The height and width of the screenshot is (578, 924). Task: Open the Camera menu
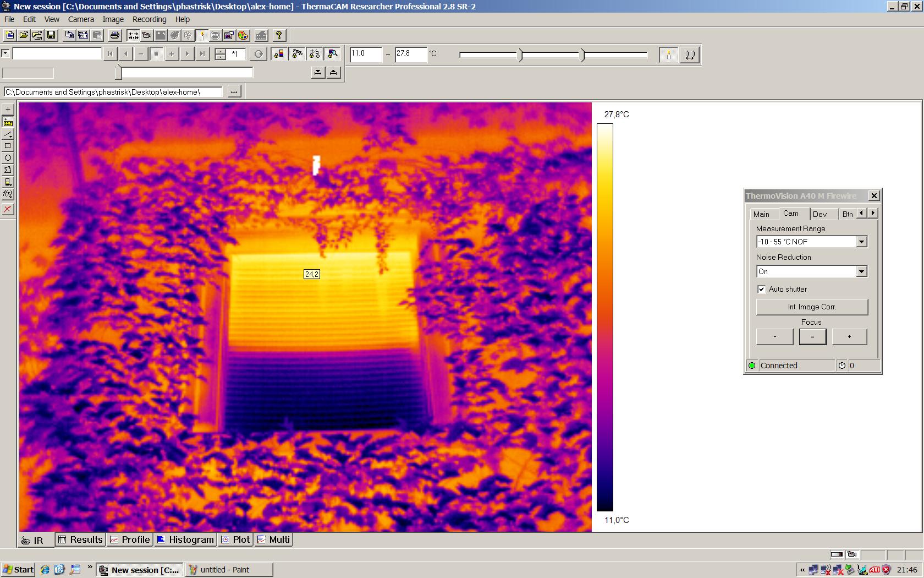click(x=81, y=19)
